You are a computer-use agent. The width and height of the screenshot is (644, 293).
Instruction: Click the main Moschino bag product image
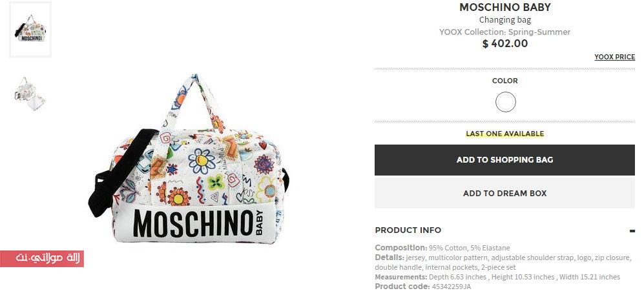pos(188,161)
